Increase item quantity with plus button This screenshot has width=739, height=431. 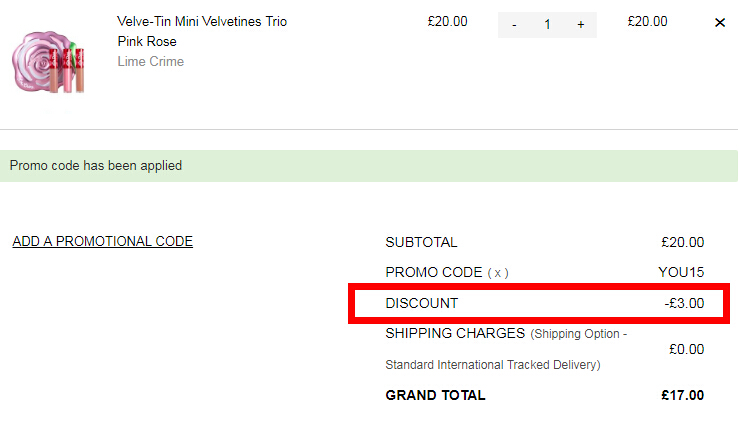coord(581,25)
